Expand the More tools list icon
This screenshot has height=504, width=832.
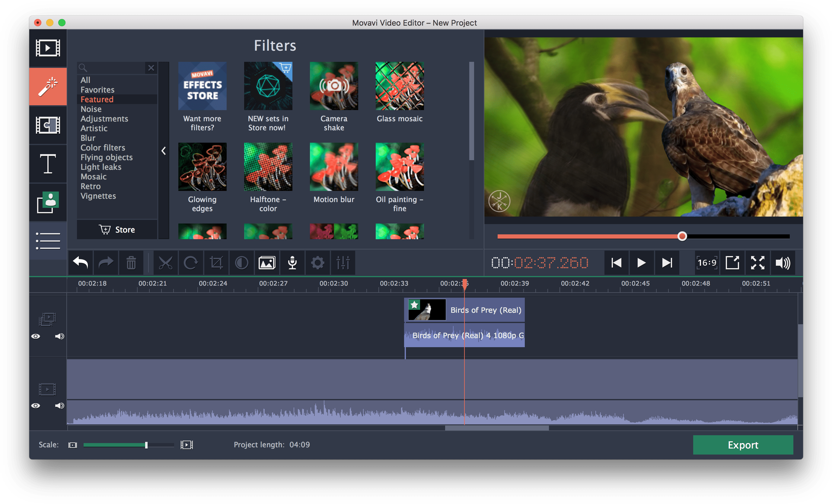click(48, 241)
